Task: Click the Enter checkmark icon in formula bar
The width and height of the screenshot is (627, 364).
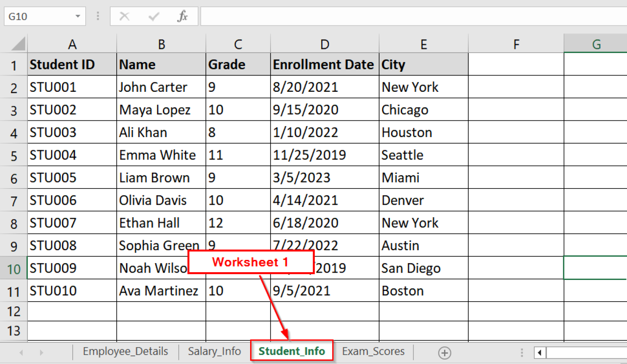Action: click(153, 16)
